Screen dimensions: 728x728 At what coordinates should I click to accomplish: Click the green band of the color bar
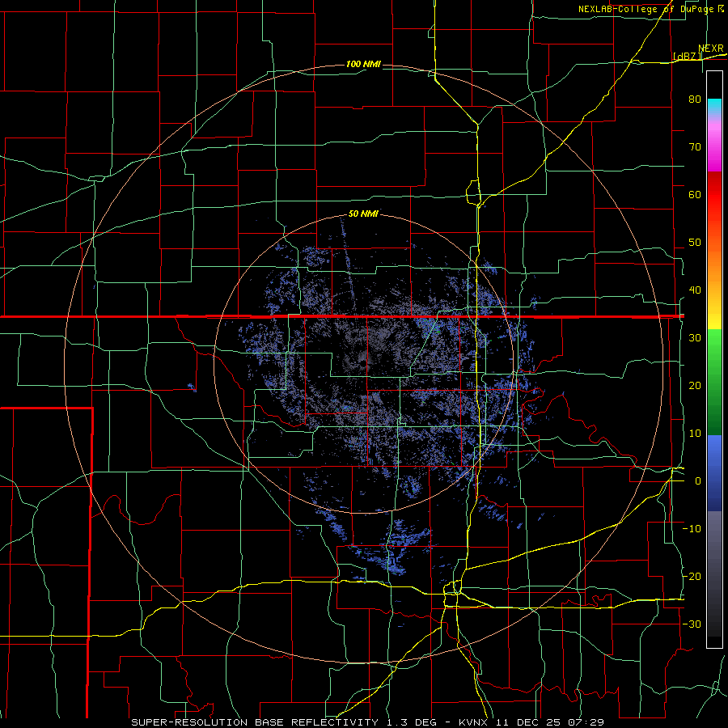click(x=714, y=382)
